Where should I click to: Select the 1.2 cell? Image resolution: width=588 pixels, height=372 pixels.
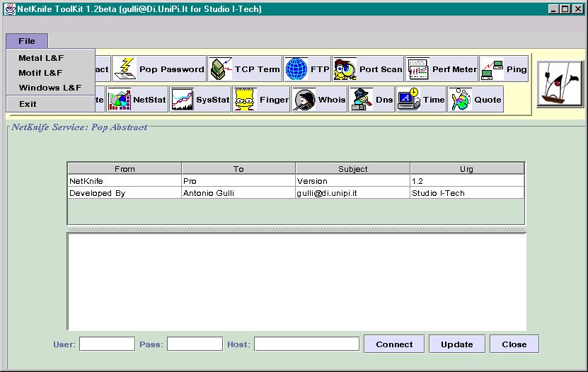coord(467,180)
